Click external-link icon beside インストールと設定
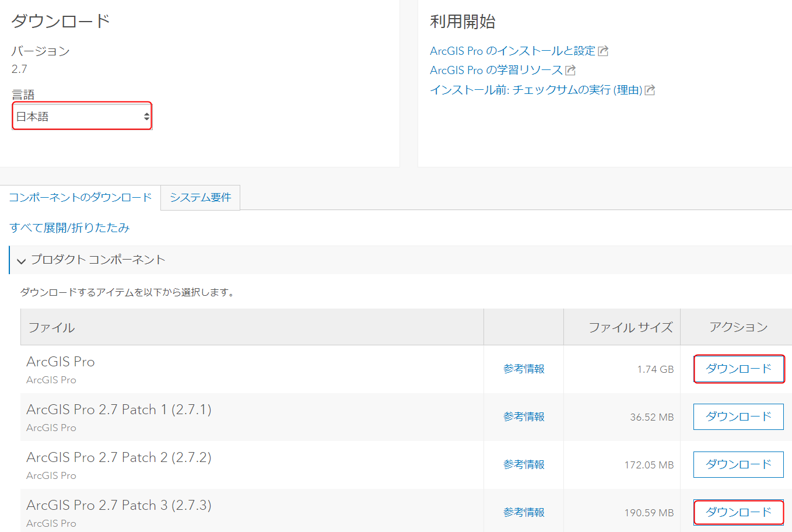Viewport: 792px width, 532px height. (604, 51)
